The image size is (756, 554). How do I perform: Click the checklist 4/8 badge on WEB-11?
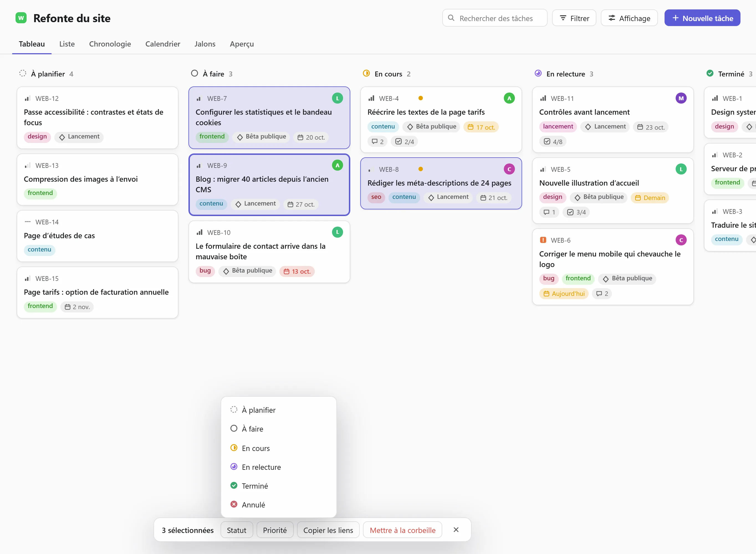[553, 142]
